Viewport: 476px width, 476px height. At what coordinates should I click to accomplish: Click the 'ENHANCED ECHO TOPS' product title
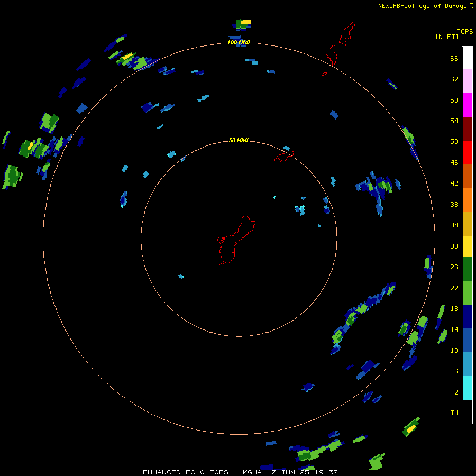pyautogui.click(x=186, y=472)
